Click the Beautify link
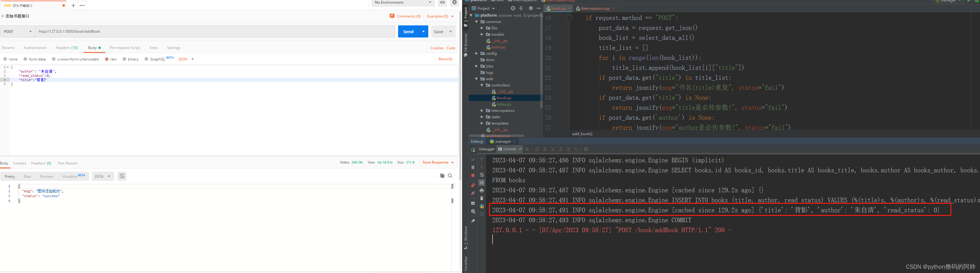The width and height of the screenshot is (980, 273). (445, 59)
